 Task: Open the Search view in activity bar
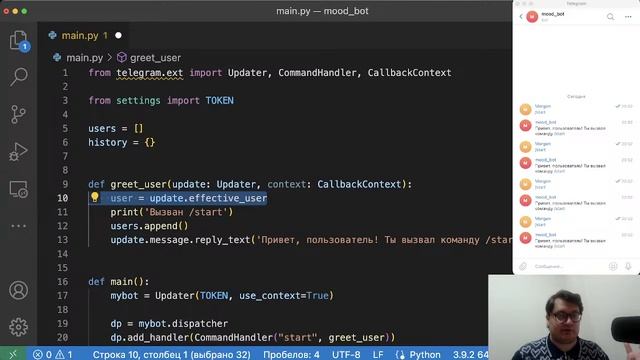pos(18,77)
